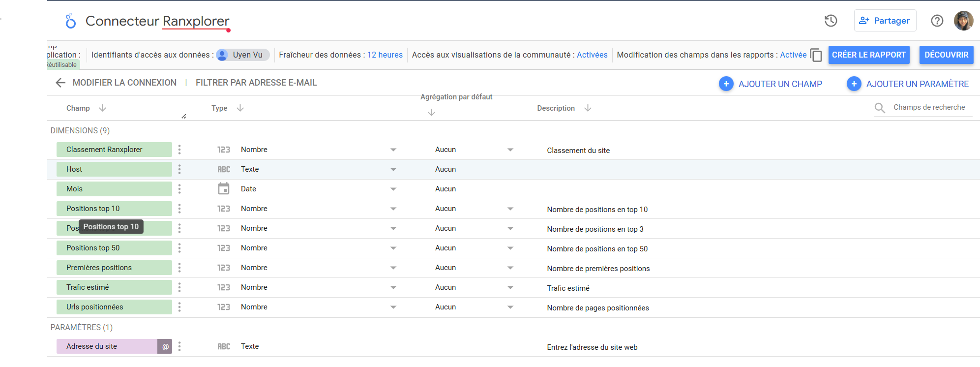The height and width of the screenshot is (367, 980).
Task: Expand type dropdown for Urls positionnées
Action: [393, 307]
